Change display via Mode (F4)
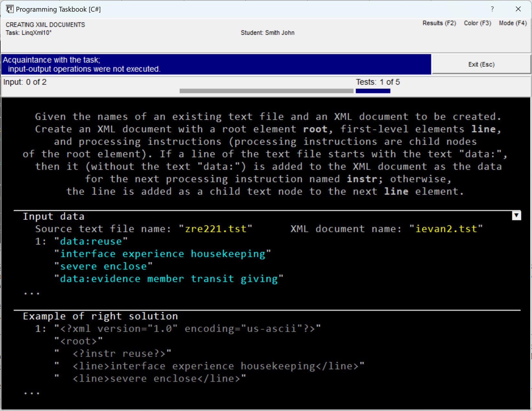532x411 pixels. pyautogui.click(x=513, y=23)
